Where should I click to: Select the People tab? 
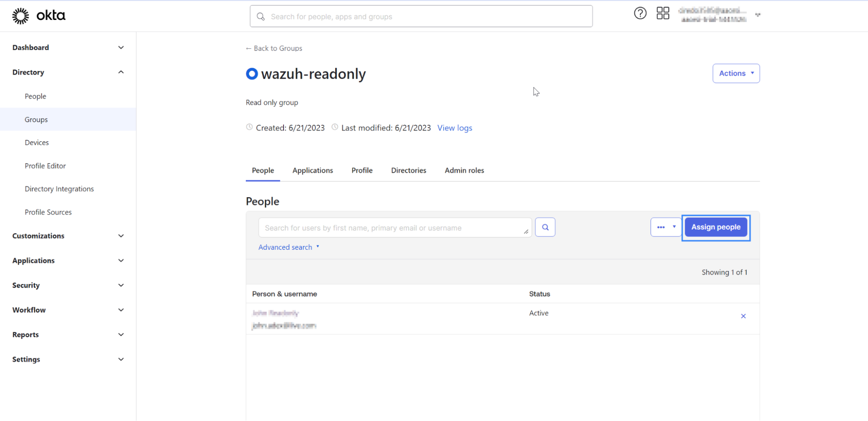point(263,171)
